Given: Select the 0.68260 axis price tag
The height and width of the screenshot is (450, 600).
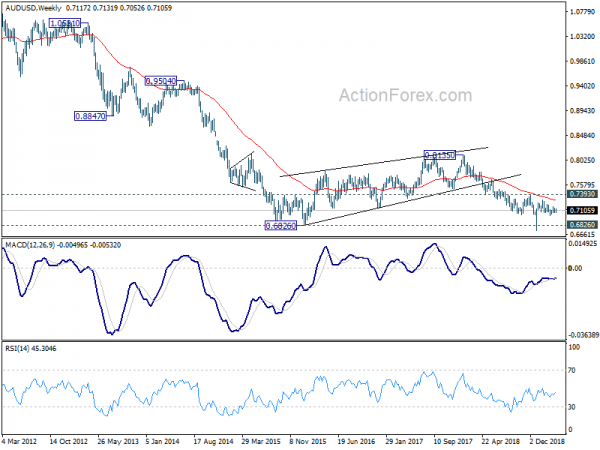Looking at the screenshot, I should (582, 225).
